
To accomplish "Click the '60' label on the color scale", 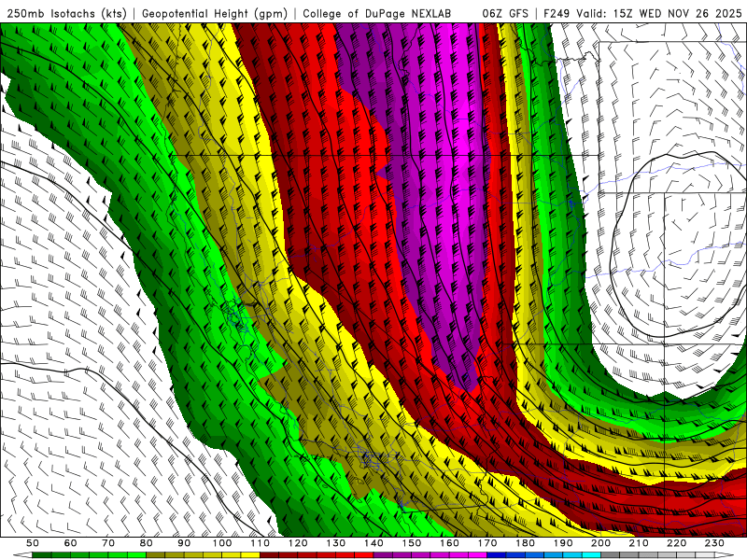I will coord(71,543).
